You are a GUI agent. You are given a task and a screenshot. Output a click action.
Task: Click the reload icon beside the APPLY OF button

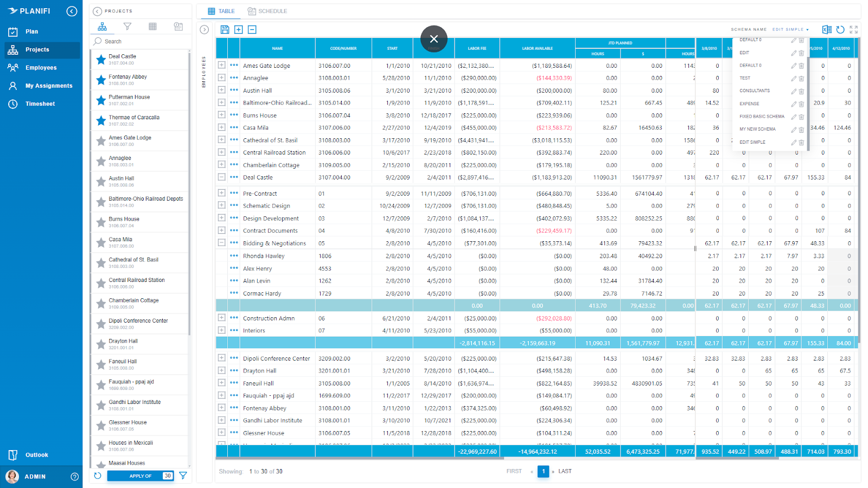(x=98, y=476)
